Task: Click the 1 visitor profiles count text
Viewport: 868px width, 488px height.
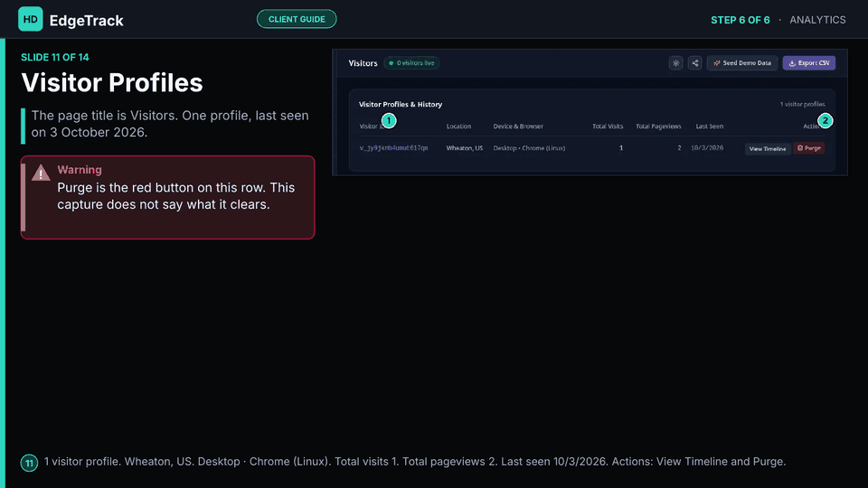Action: click(802, 104)
